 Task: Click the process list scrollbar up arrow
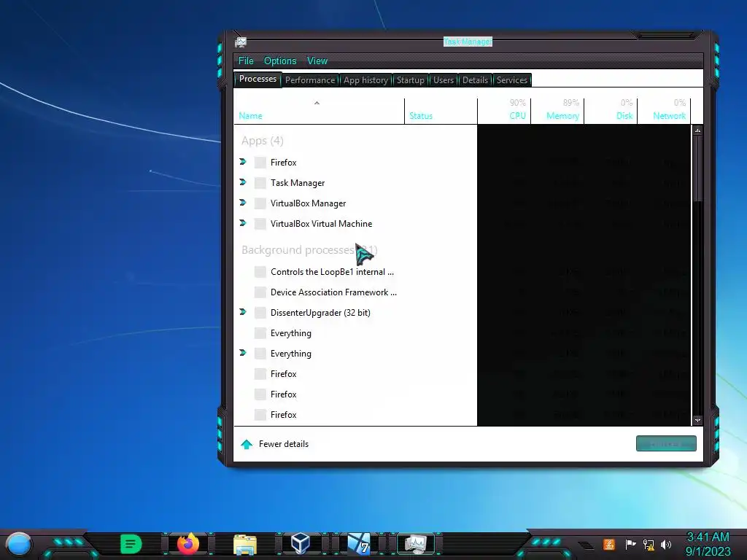tap(697, 131)
